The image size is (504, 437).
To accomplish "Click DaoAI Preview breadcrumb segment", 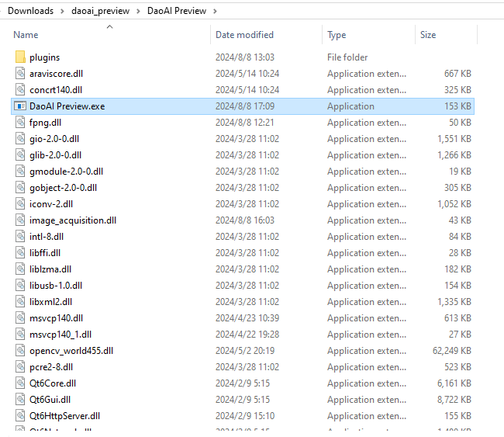I will pos(177,11).
